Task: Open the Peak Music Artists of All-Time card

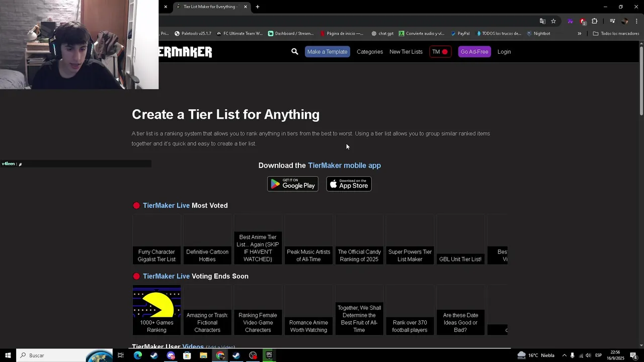Action: pyautogui.click(x=308, y=239)
